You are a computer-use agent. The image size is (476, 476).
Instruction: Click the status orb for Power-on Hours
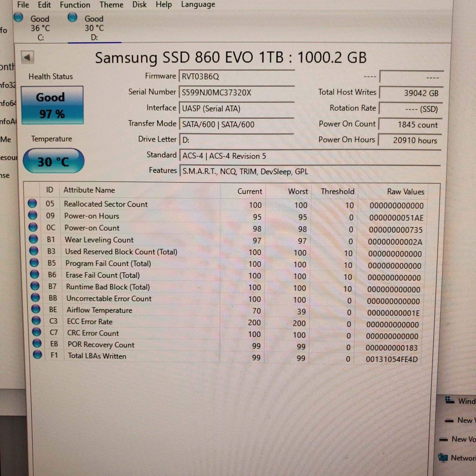tap(33, 215)
